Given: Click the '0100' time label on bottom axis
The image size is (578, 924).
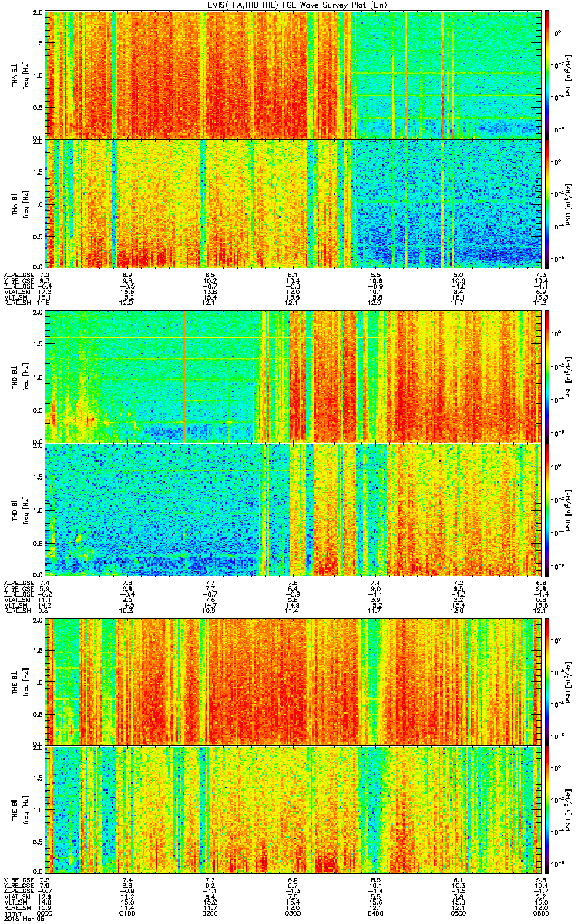Looking at the screenshot, I should [x=128, y=913].
